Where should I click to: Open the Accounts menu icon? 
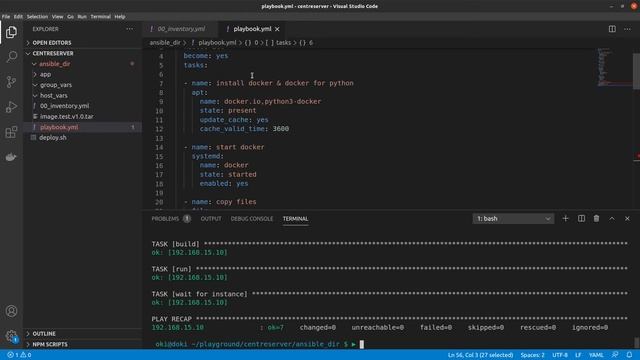(x=11, y=311)
